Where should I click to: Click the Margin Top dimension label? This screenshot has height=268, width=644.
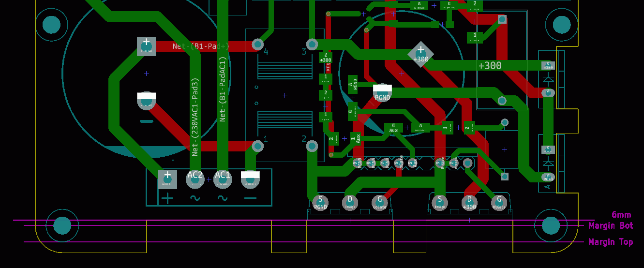coord(611,242)
